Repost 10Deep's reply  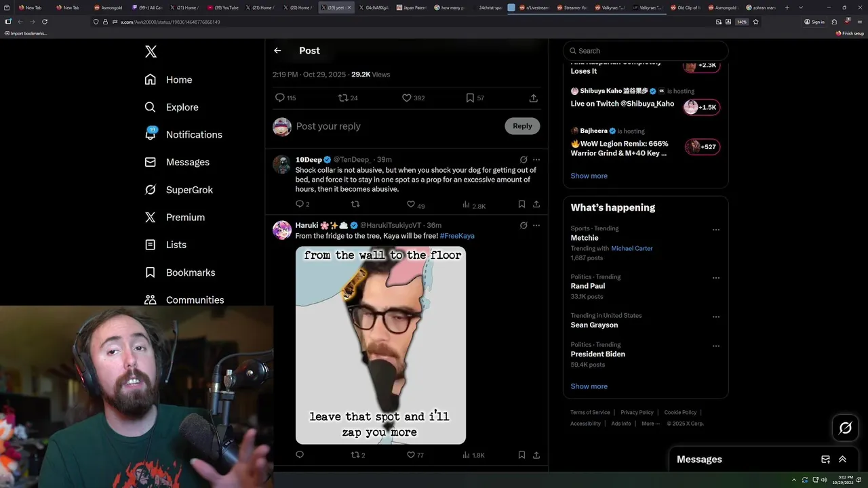coord(355,204)
